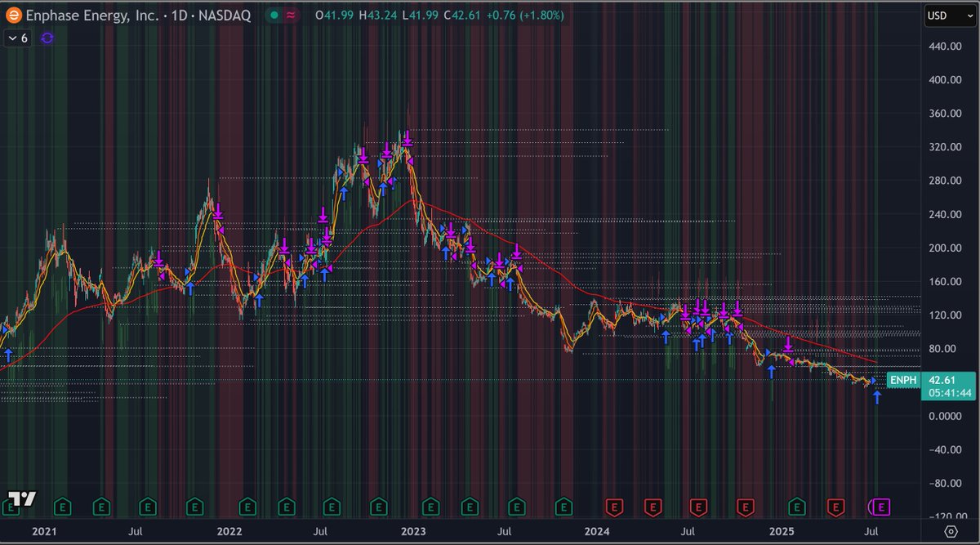Open red earnings marker above Jul 2024 label
The width and height of the screenshot is (980, 545).
coord(698,507)
